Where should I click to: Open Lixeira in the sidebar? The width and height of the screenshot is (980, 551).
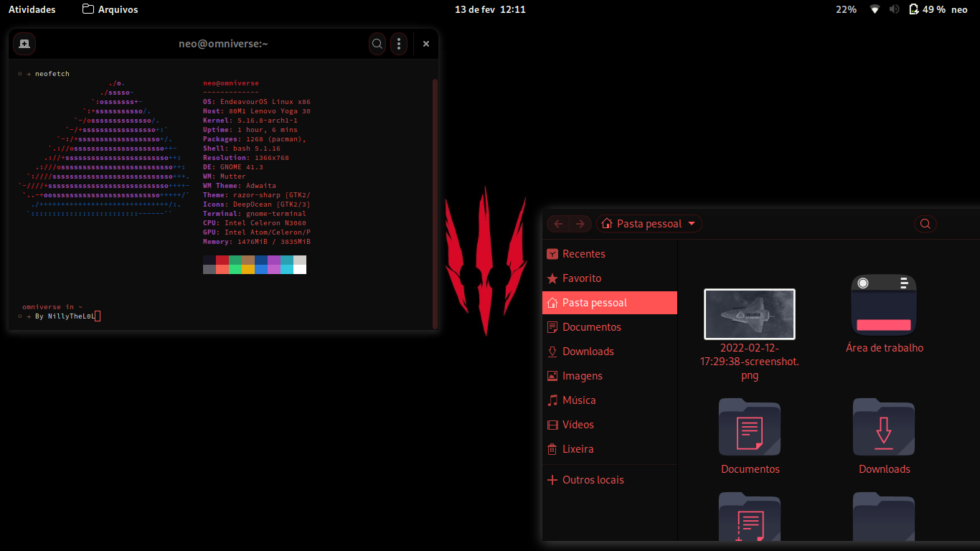pyautogui.click(x=610, y=449)
